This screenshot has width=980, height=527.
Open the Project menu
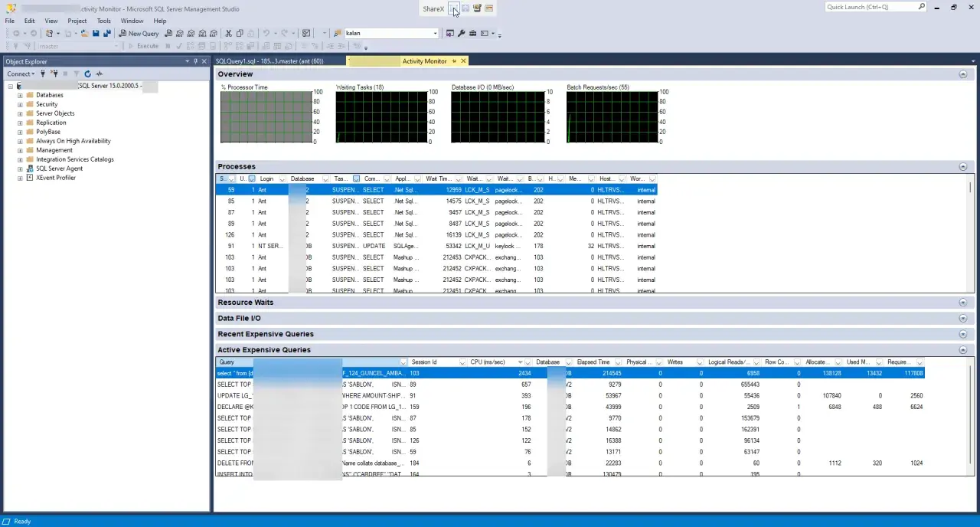[77, 21]
